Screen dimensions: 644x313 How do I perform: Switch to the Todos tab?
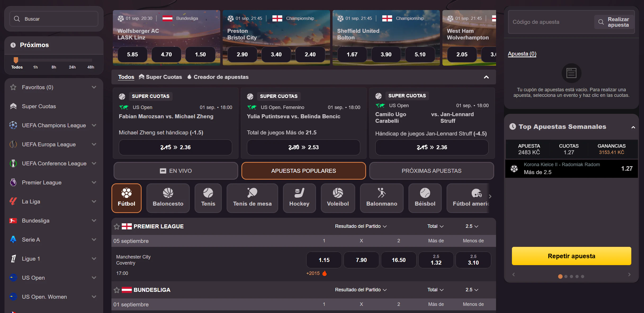point(126,77)
